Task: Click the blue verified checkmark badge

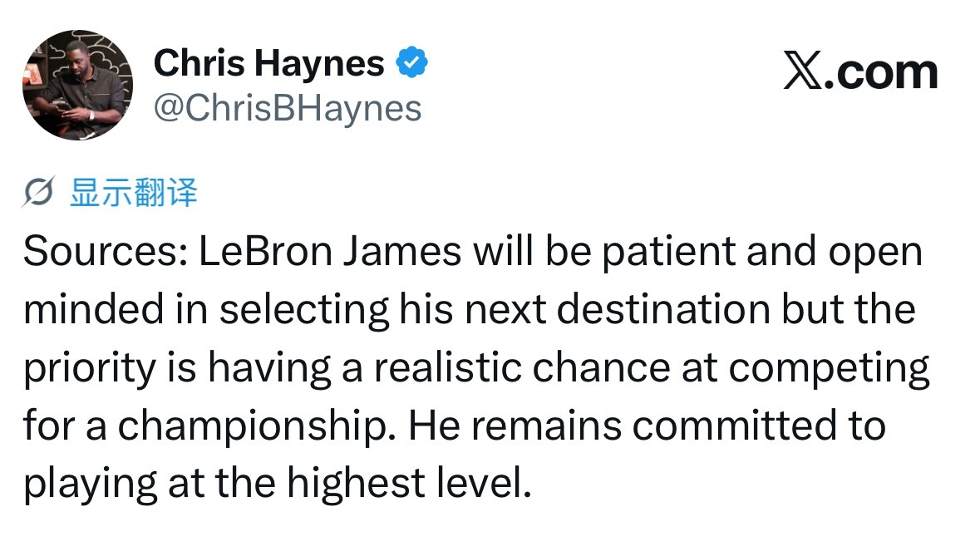Action: [x=412, y=62]
